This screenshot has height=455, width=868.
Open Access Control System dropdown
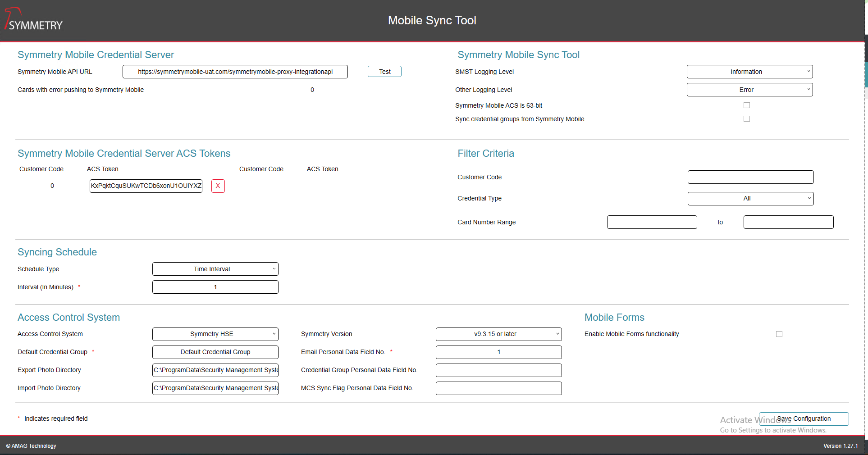pos(215,334)
